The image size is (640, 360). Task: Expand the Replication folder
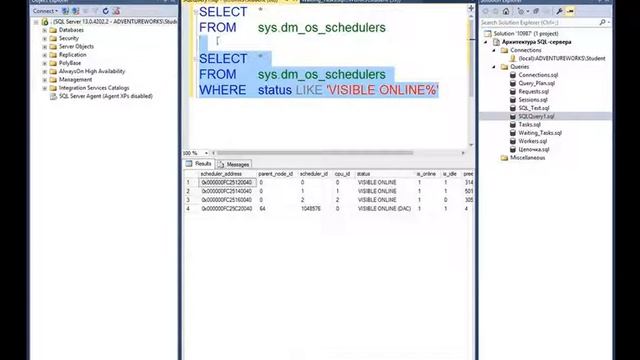(44, 55)
